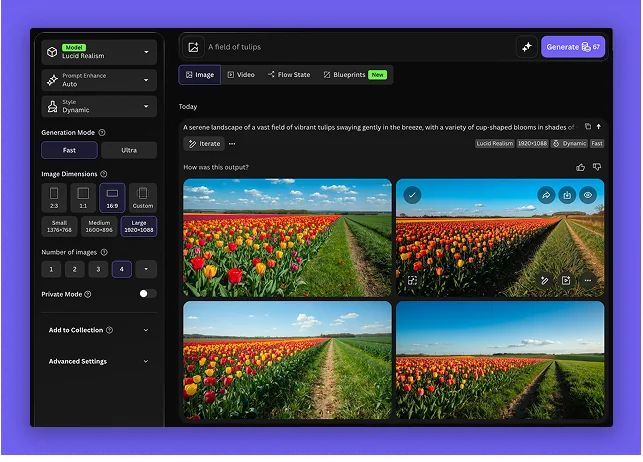This screenshot has height=462, width=643.
Task: Click the download icon on second image
Action: (567, 195)
